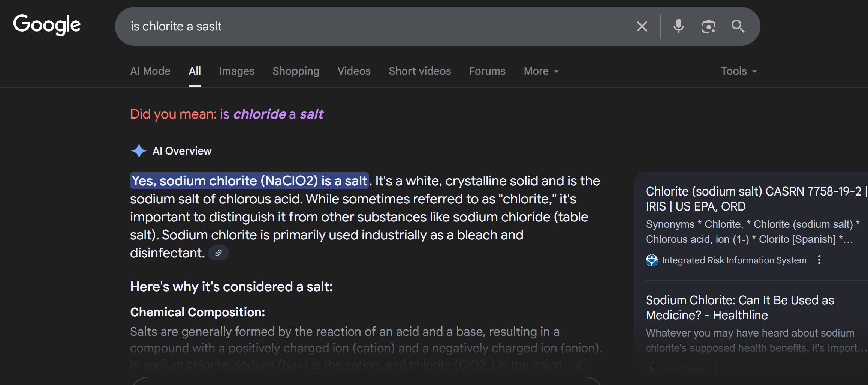Open the Sodium Chlorite Healthline article
The width and height of the screenshot is (868, 385).
click(x=740, y=308)
